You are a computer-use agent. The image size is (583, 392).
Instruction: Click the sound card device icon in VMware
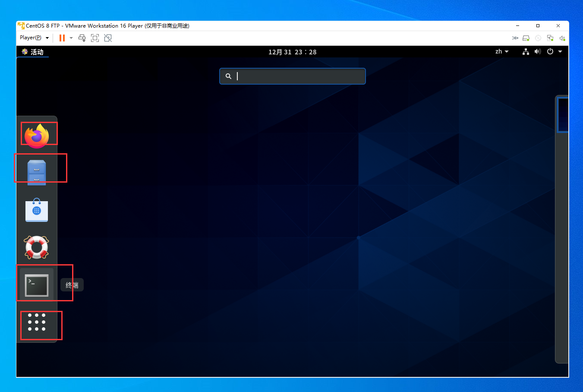562,38
